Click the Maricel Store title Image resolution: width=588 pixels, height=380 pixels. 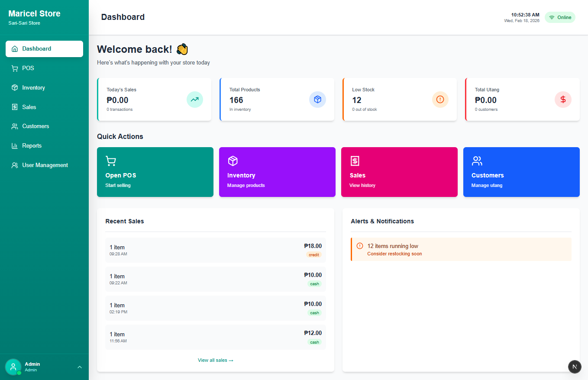(x=35, y=13)
